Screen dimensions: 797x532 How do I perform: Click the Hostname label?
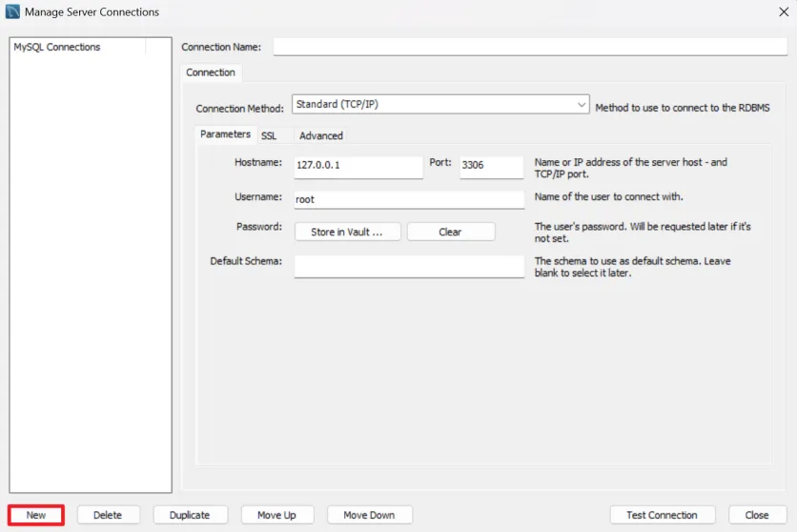coord(258,162)
